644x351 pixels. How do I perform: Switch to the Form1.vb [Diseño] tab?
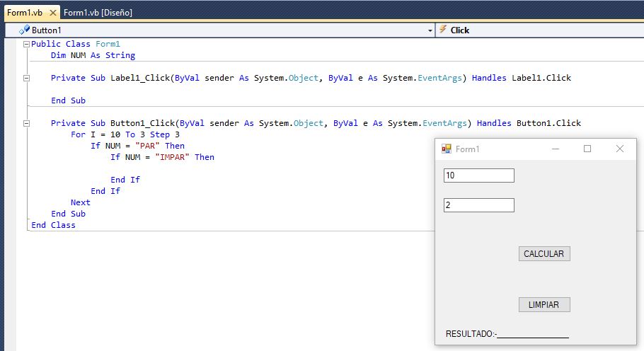pos(98,12)
